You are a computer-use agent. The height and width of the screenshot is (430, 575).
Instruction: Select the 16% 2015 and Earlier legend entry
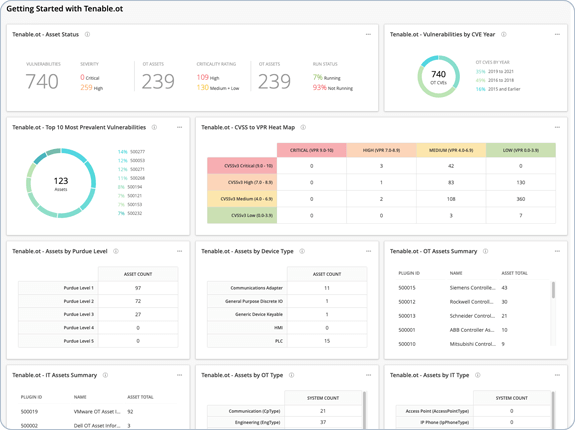click(x=498, y=89)
